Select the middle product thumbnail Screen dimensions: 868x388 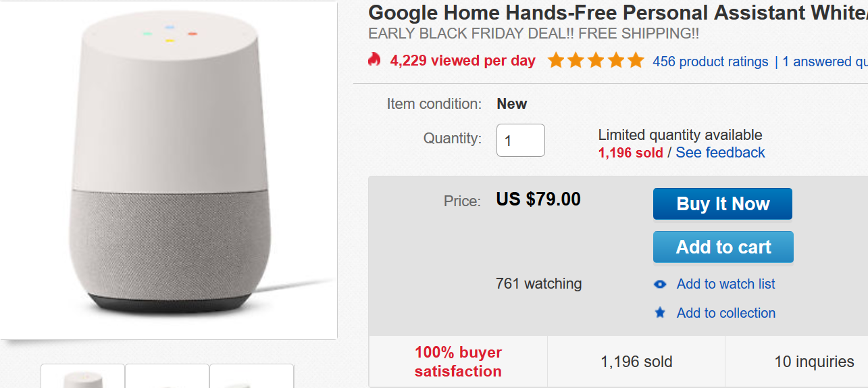pos(168,377)
